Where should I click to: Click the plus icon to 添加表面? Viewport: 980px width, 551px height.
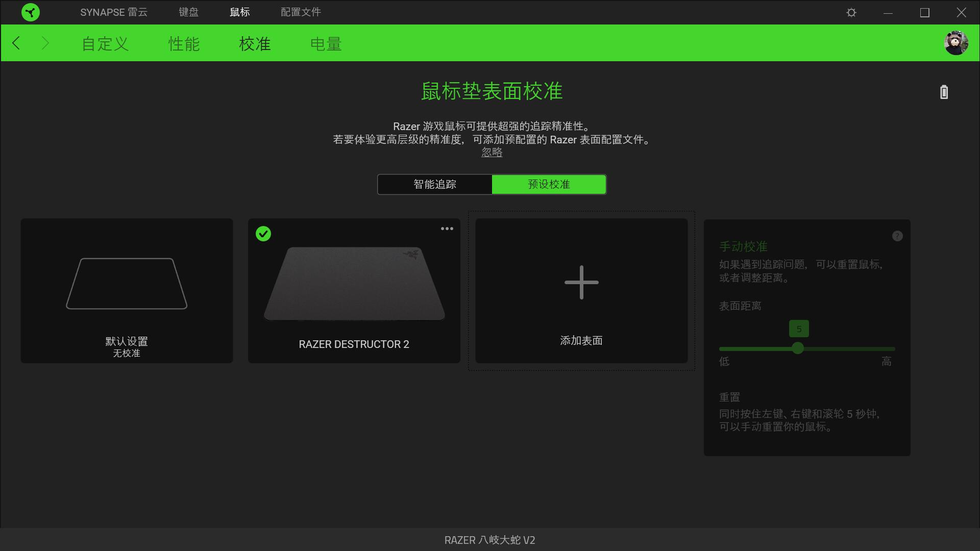581,282
